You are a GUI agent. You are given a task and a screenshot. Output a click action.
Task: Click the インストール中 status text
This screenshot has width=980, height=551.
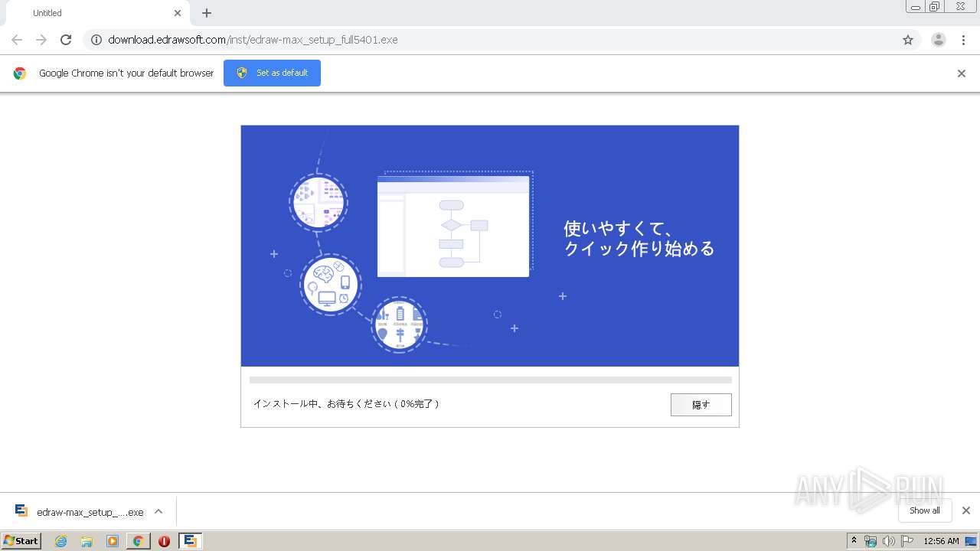(x=346, y=404)
